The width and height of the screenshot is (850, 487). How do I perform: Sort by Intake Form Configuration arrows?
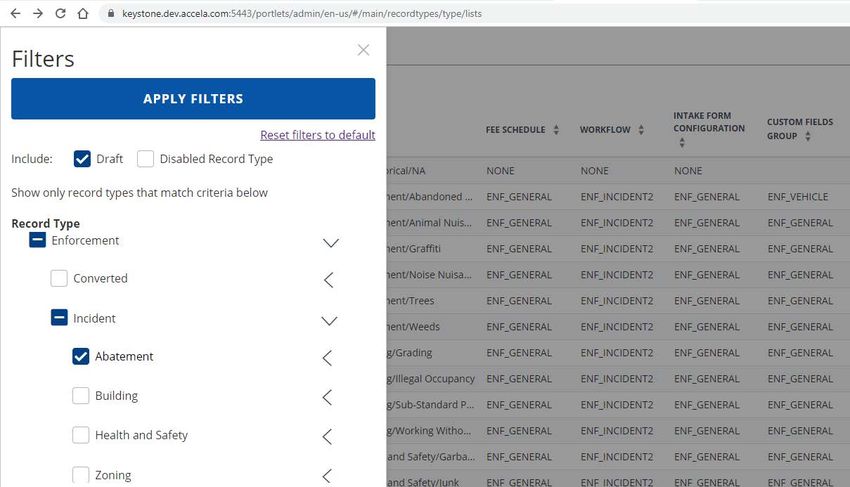click(x=682, y=143)
